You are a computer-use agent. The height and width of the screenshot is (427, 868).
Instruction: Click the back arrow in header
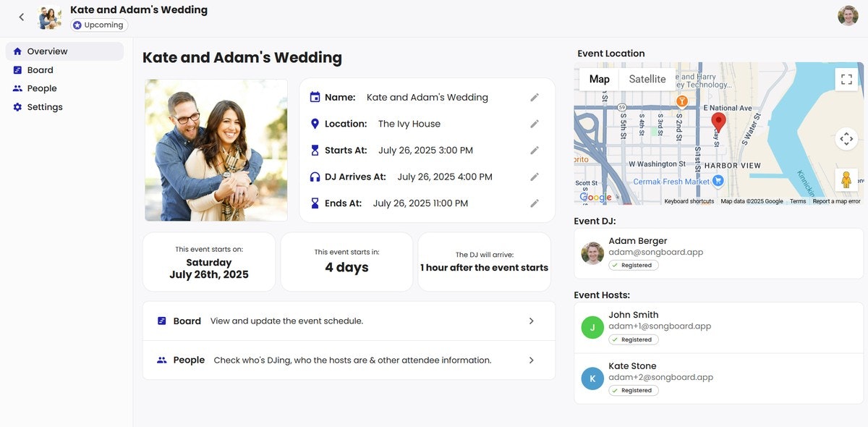(x=22, y=17)
